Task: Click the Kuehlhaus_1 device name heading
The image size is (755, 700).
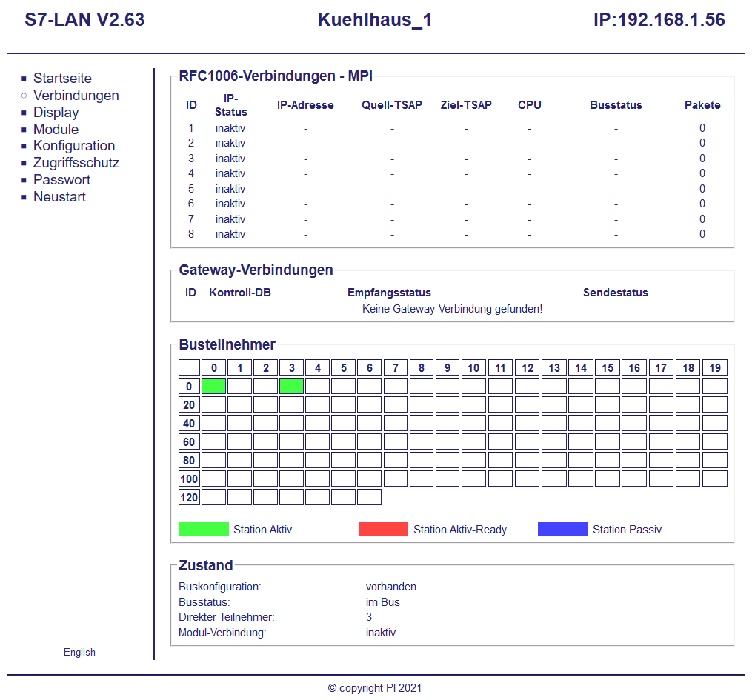Action: tap(374, 20)
